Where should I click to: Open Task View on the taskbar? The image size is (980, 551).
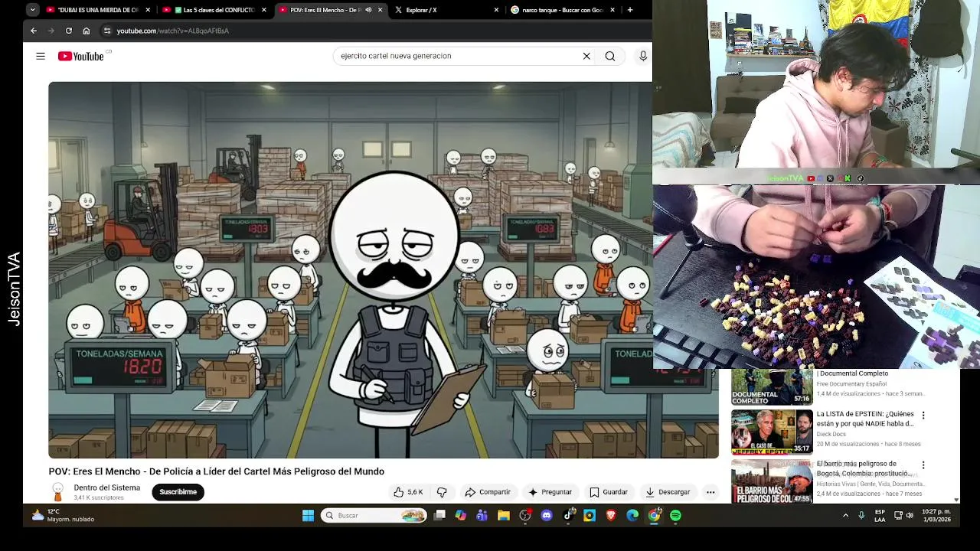[439, 516]
